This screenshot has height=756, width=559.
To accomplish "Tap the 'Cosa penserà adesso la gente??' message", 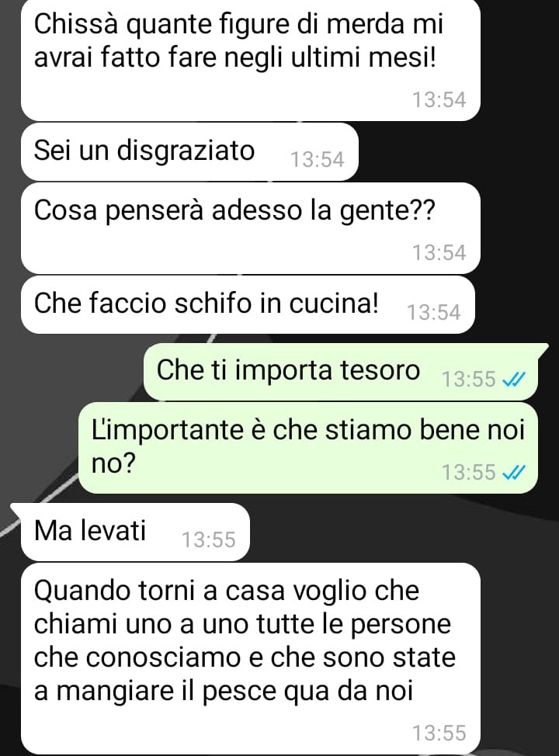I will pos(250,228).
